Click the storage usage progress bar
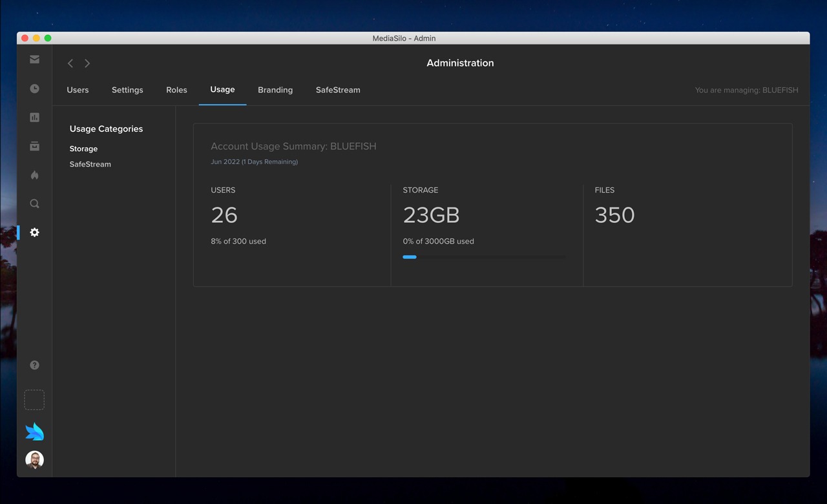The width and height of the screenshot is (827, 504). [x=484, y=257]
